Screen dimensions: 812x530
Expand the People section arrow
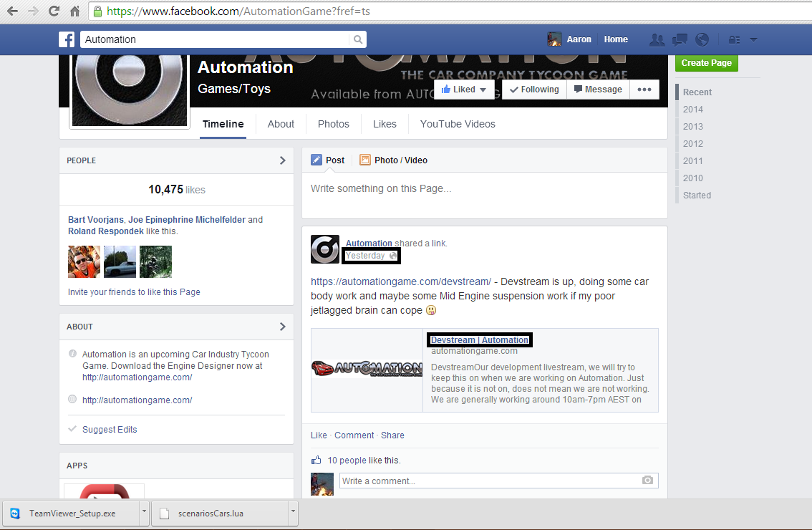[x=282, y=160]
